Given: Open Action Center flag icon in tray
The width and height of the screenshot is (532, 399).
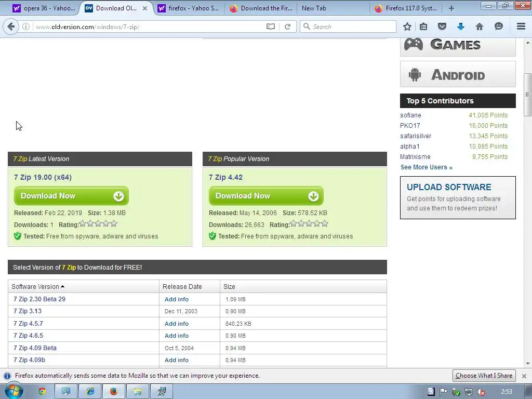Looking at the screenshot, I should click(443, 392).
